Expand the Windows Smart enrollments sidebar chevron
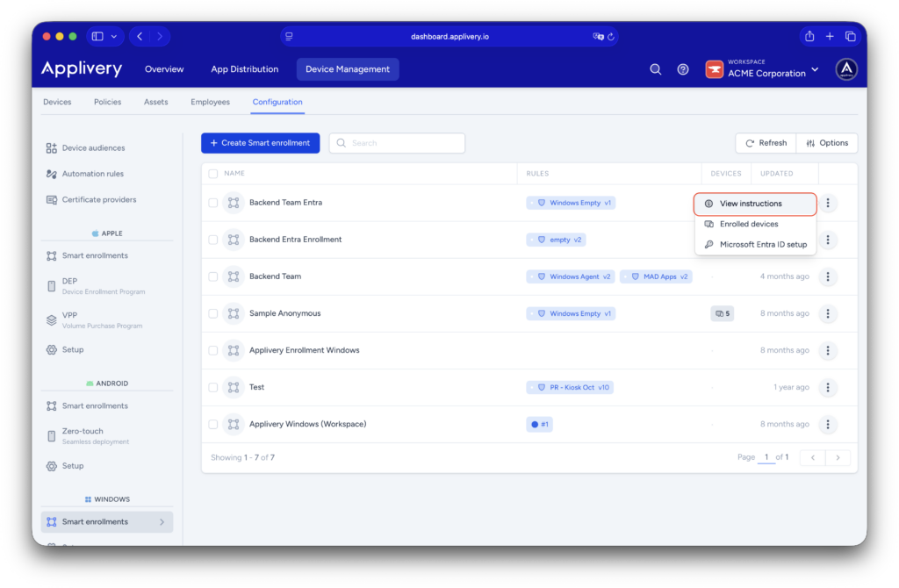 [162, 522]
